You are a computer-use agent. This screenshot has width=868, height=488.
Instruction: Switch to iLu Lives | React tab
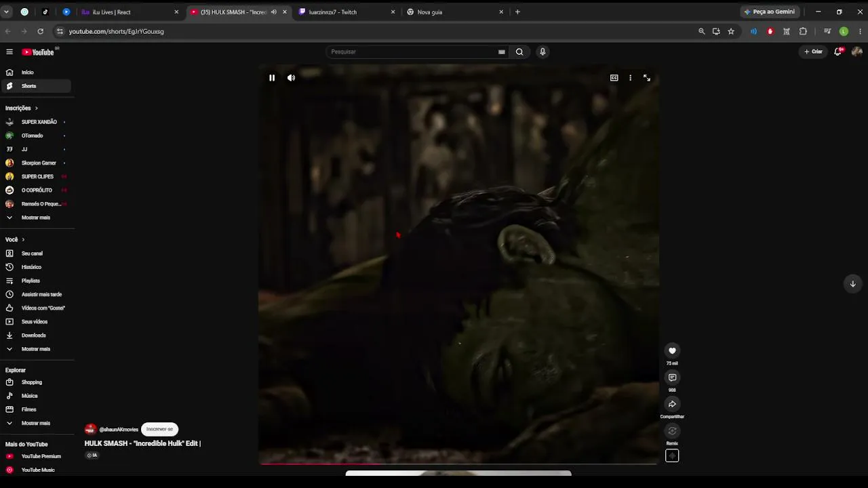pos(129,12)
